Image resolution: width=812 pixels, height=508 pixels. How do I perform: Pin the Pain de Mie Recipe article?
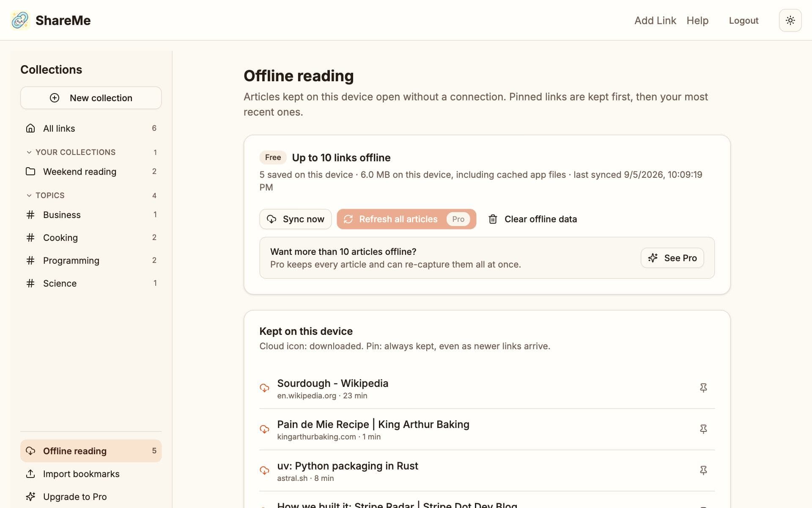coord(703,429)
